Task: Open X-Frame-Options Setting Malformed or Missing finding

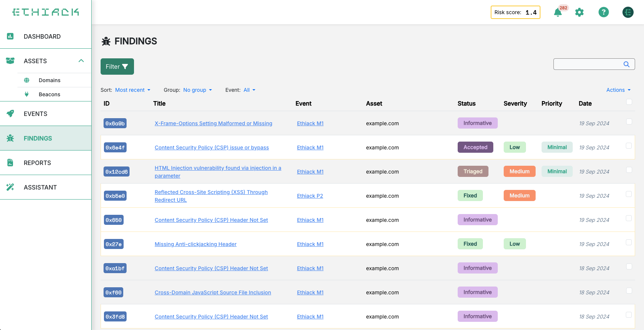Action: (x=213, y=123)
